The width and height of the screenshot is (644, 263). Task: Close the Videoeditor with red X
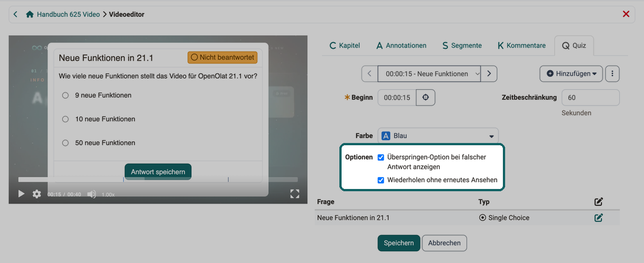coord(626,15)
